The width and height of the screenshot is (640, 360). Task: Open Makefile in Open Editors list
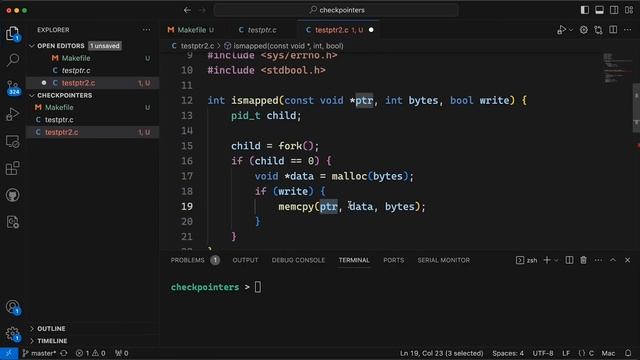[93, 58]
